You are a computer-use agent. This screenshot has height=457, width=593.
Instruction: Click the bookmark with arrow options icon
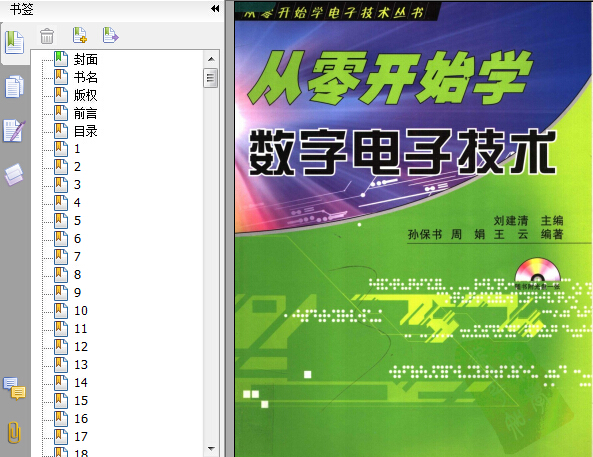point(110,35)
